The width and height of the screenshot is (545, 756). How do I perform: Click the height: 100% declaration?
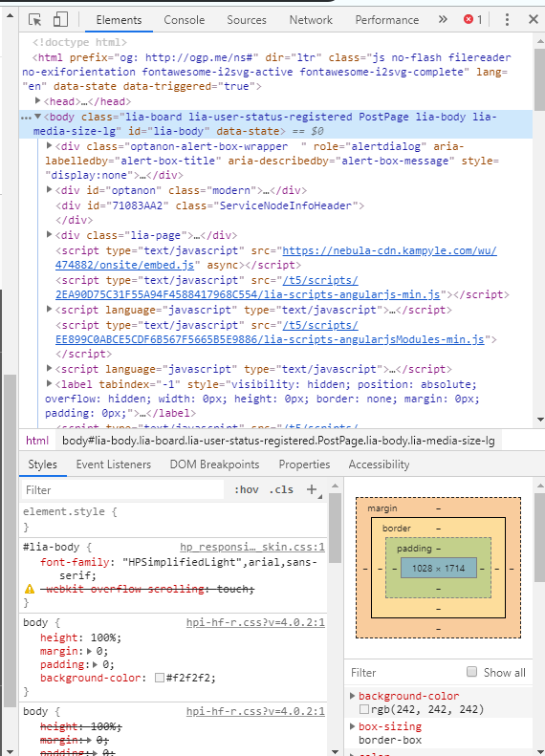coord(80,637)
